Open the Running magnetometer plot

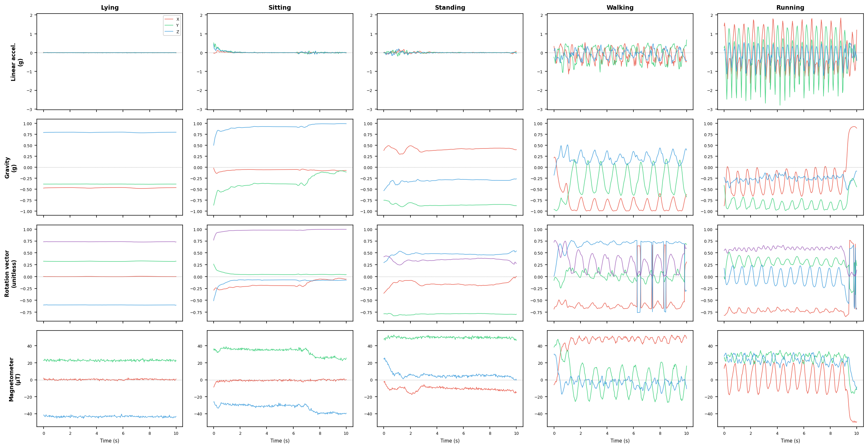791,379
